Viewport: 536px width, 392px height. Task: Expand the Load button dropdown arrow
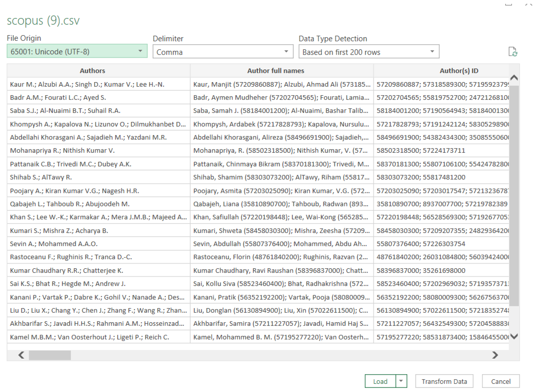click(x=401, y=381)
